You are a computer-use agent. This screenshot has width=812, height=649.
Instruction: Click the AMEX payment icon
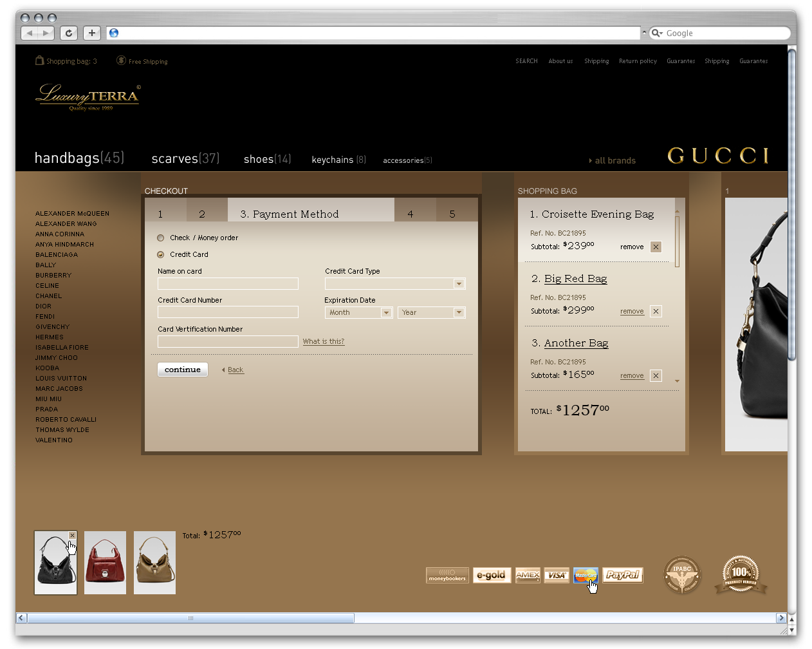[528, 575]
